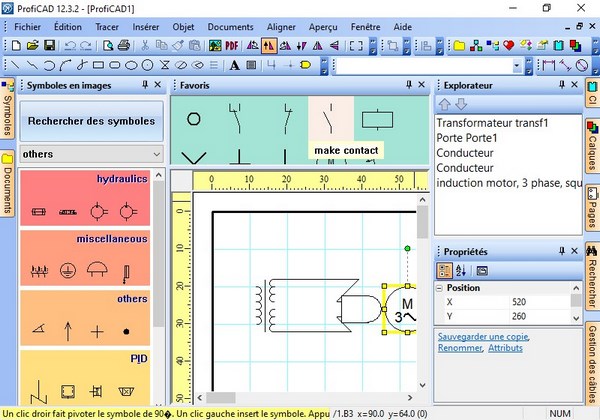600x420 pixels.
Task: Click the move down arrow in Explorateur
Action: [461, 104]
